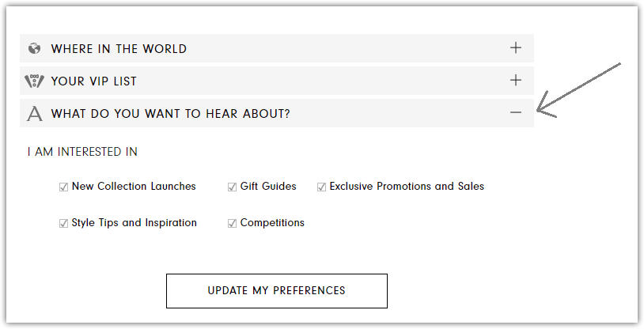This screenshot has height=329, width=644.
Task: Untick the Style Tips and Inspiration checkbox
Action: click(63, 224)
